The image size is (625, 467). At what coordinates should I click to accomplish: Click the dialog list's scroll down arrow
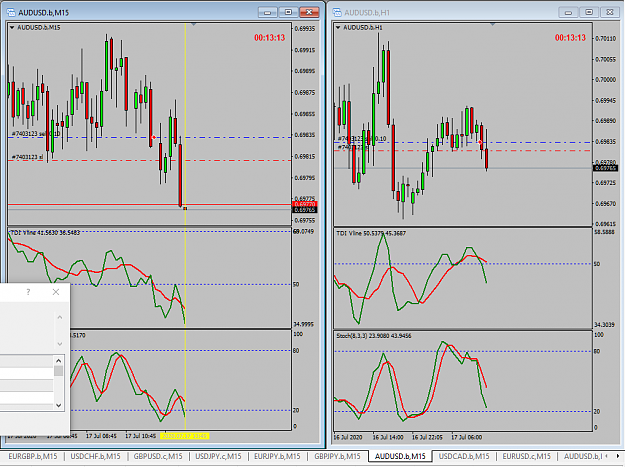59,405
